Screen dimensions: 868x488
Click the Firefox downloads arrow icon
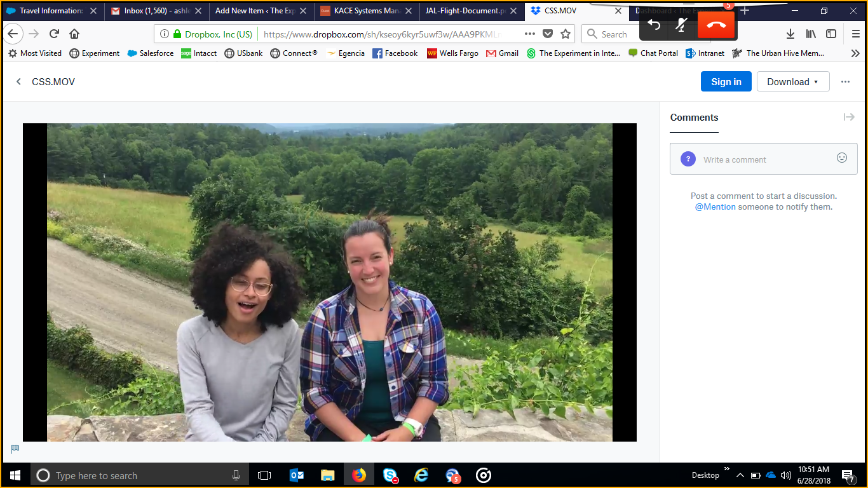point(790,34)
